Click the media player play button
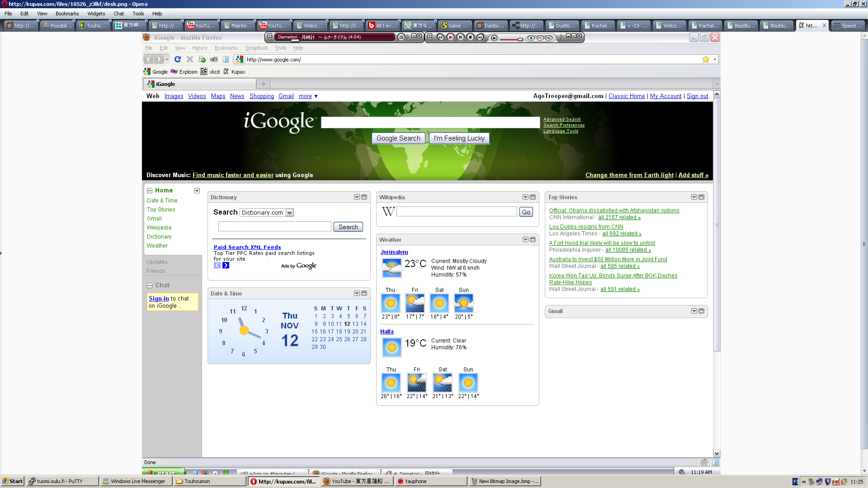The image size is (868, 488). [x=451, y=38]
